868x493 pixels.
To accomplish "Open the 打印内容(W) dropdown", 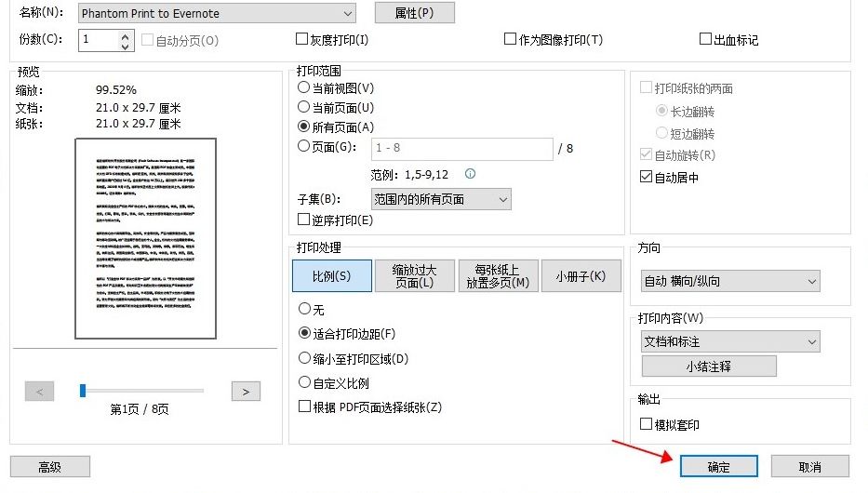I will (x=730, y=341).
